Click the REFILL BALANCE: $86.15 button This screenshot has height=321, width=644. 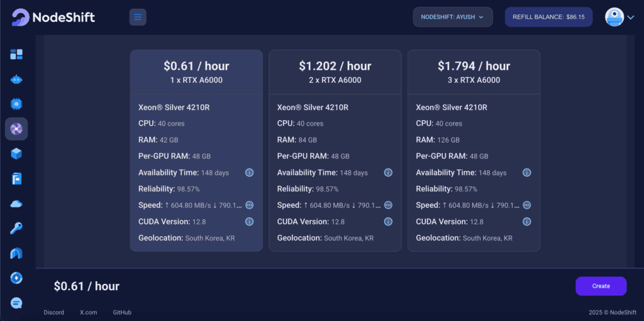(x=548, y=17)
